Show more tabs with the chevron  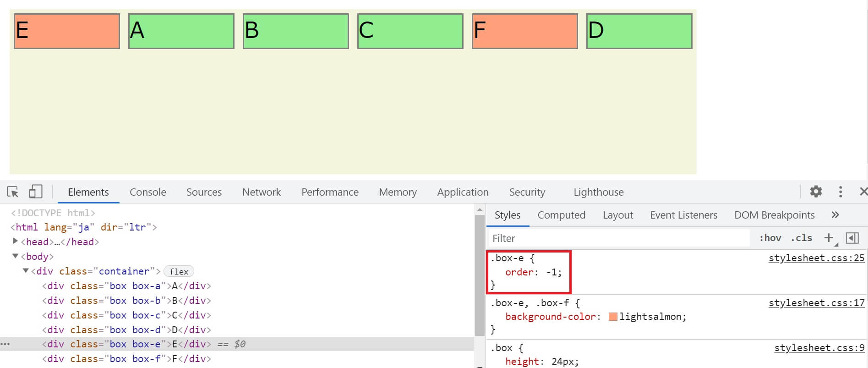(x=835, y=215)
